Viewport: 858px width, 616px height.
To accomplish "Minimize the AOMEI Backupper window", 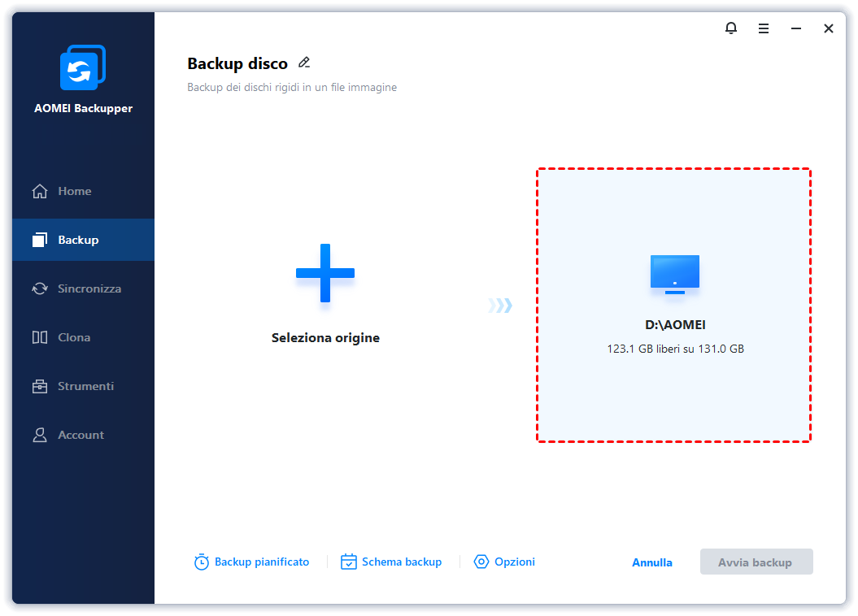I will (796, 28).
